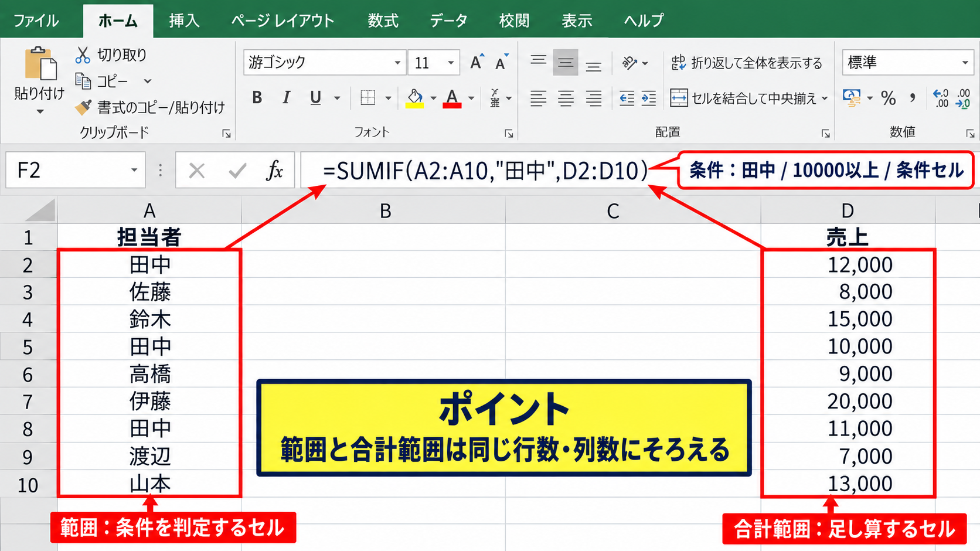Image resolution: width=980 pixels, height=551 pixels.
Task: Set middle vertical alignment
Action: click(566, 62)
